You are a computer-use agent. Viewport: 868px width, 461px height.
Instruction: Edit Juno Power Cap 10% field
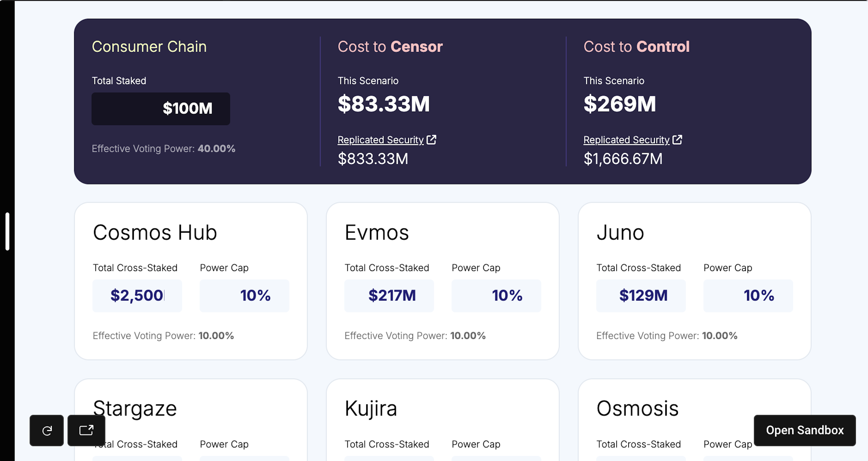(x=748, y=296)
